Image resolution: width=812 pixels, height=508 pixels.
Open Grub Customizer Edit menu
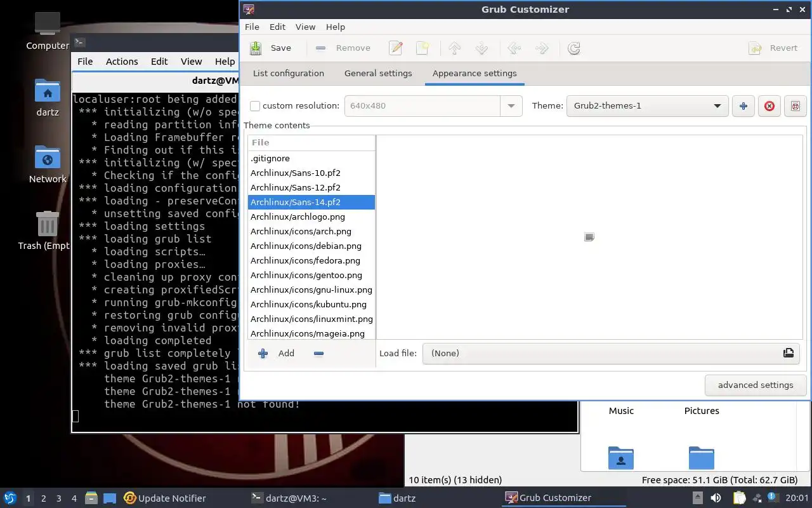click(277, 27)
